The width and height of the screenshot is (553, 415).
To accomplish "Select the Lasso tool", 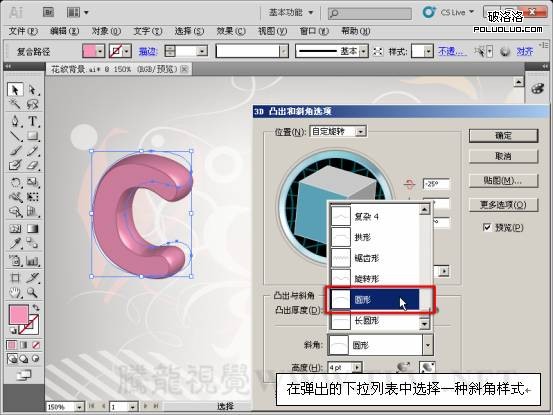I will pyautogui.click(x=32, y=104).
